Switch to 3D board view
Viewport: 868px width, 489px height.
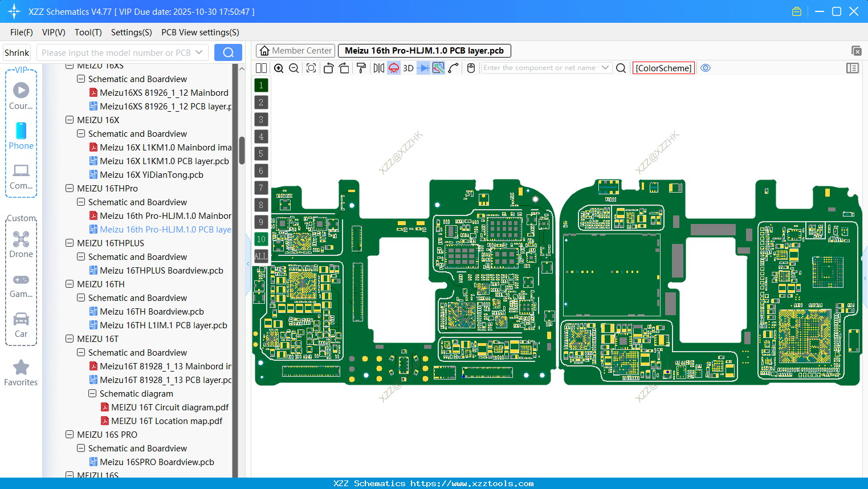click(407, 68)
